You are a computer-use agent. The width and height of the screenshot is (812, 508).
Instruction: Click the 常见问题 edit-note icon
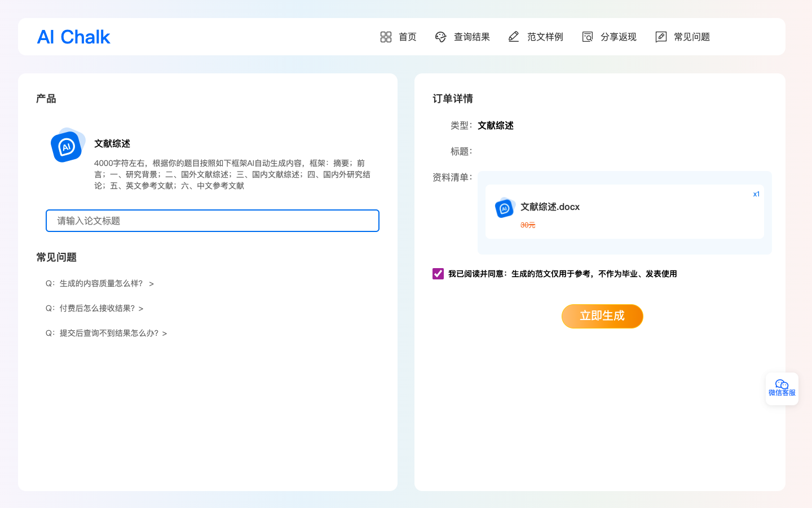pyautogui.click(x=661, y=37)
